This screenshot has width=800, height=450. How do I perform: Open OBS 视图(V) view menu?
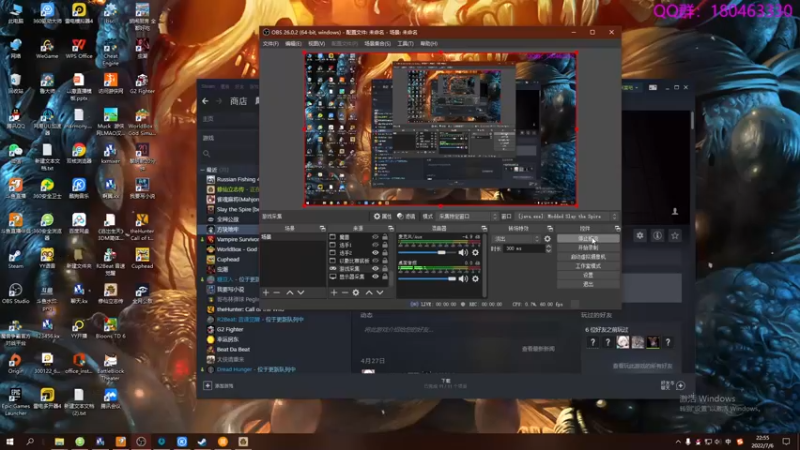pos(316,44)
